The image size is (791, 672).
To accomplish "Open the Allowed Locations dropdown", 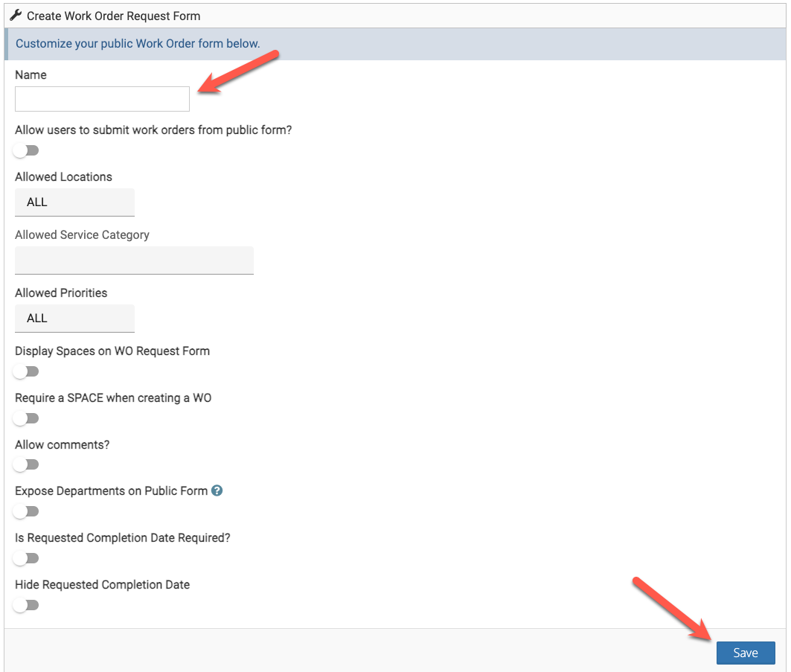I will point(74,202).
